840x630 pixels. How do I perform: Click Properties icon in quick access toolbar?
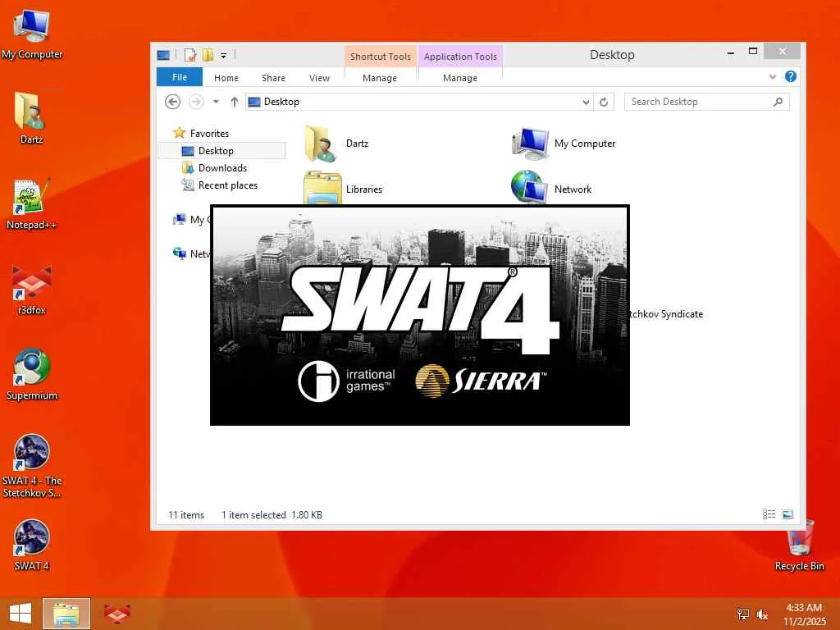point(190,55)
